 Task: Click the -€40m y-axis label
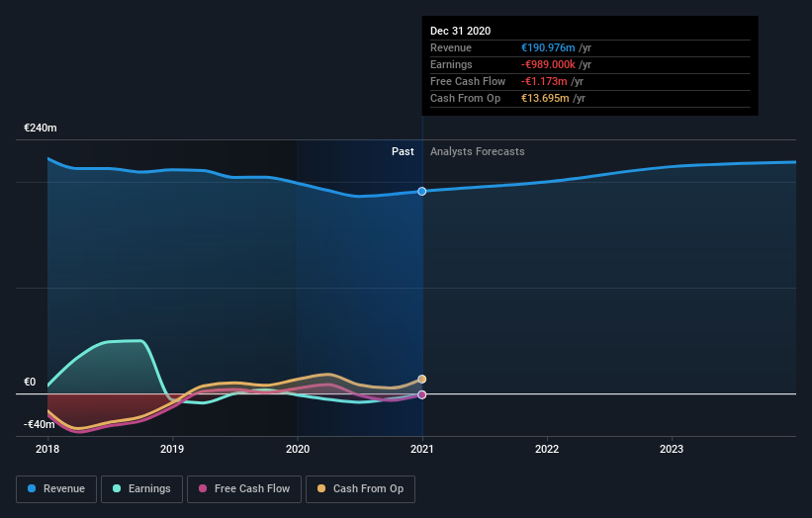point(40,424)
